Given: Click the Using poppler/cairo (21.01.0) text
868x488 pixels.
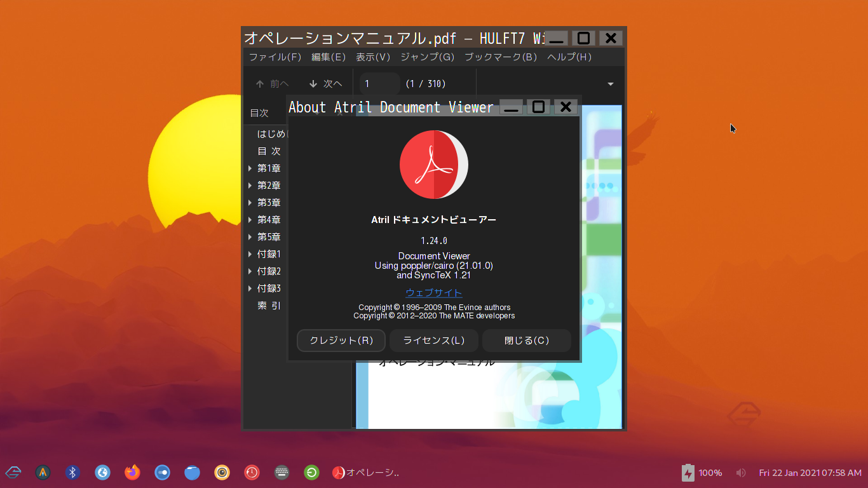Looking at the screenshot, I should (x=434, y=266).
